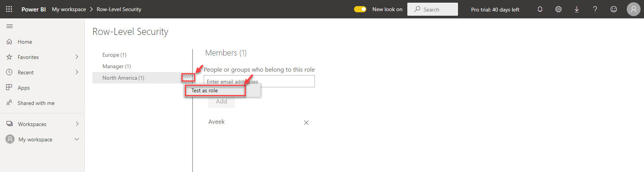
Task: Open the user profile avatar
Action: [x=633, y=9]
